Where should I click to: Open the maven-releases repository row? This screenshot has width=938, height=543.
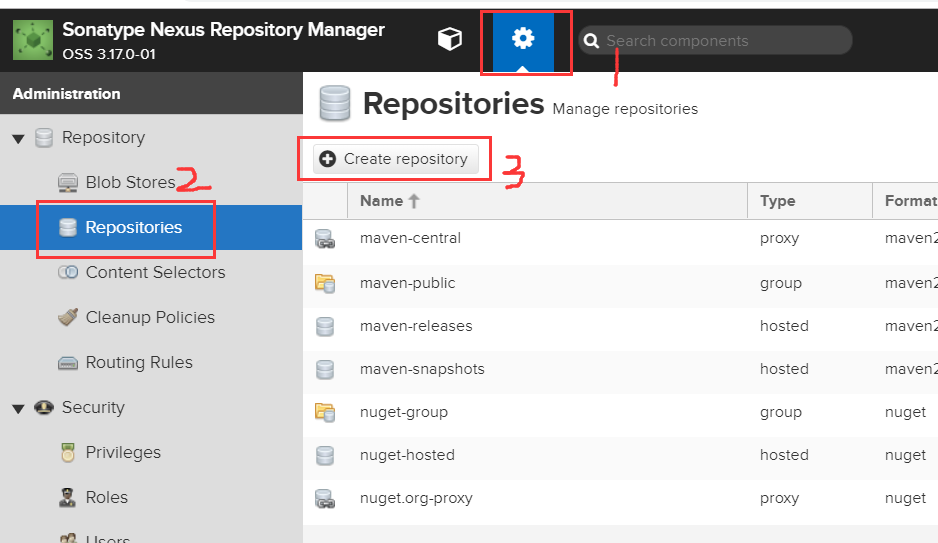[620, 327]
